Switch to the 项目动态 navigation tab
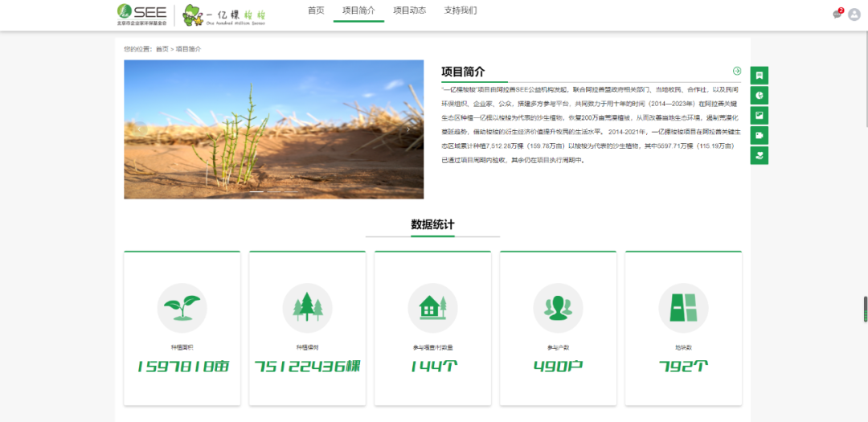Image resolution: width=868 pixels, height=422 pixels. click(410, 10)
